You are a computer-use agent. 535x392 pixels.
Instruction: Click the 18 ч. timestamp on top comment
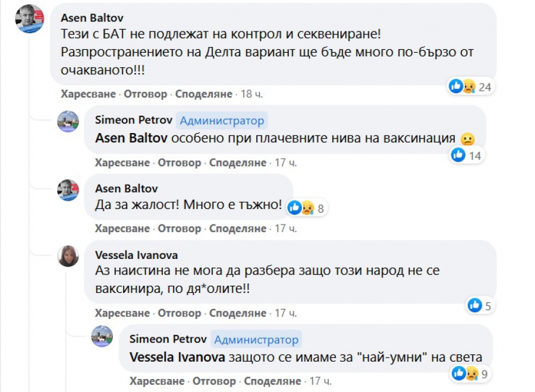(x=250, y=94)
